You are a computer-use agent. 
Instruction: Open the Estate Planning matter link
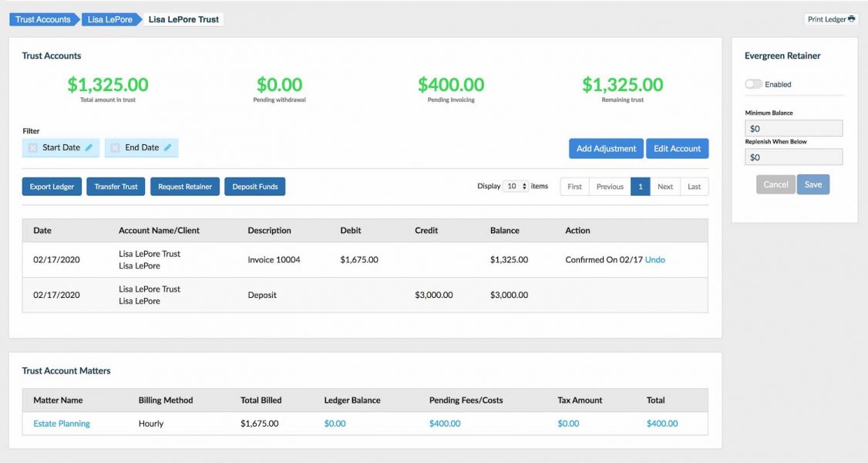62,424
